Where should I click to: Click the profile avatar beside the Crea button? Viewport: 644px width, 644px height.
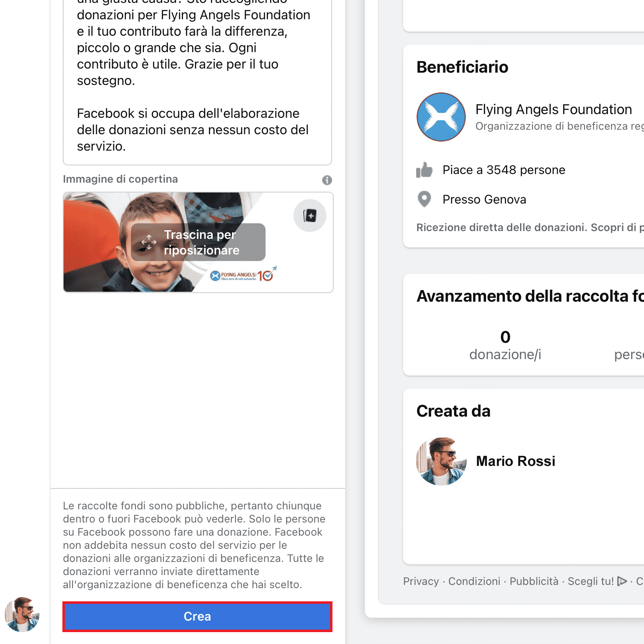[x=22, y=614]
